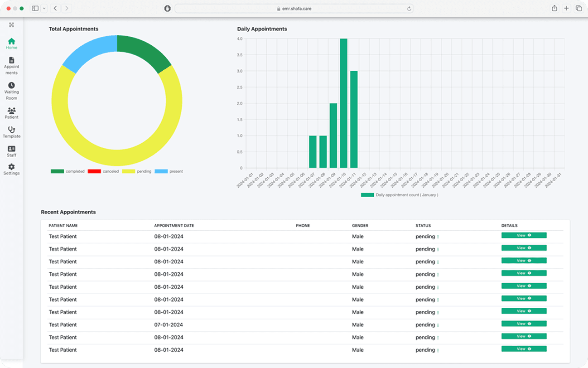Open Settings gear in sidebar
Viewport: 588px width, 368px height.
click(11, 167)
